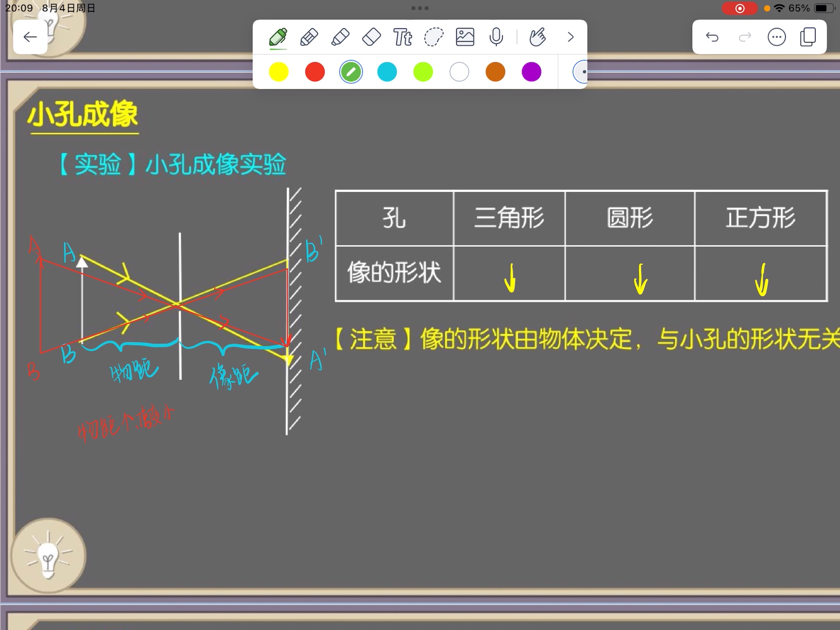Viewport: 840px width, 630px height.
Task: Select the green pen tool
Action: click(278, 37)
